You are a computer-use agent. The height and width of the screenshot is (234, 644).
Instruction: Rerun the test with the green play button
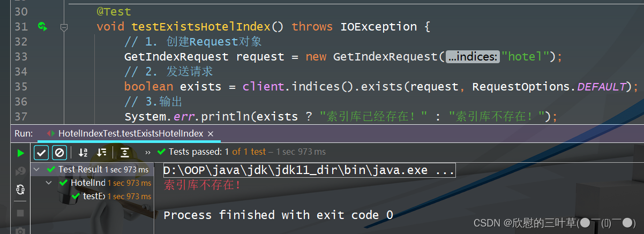click(x=20, y=153)
